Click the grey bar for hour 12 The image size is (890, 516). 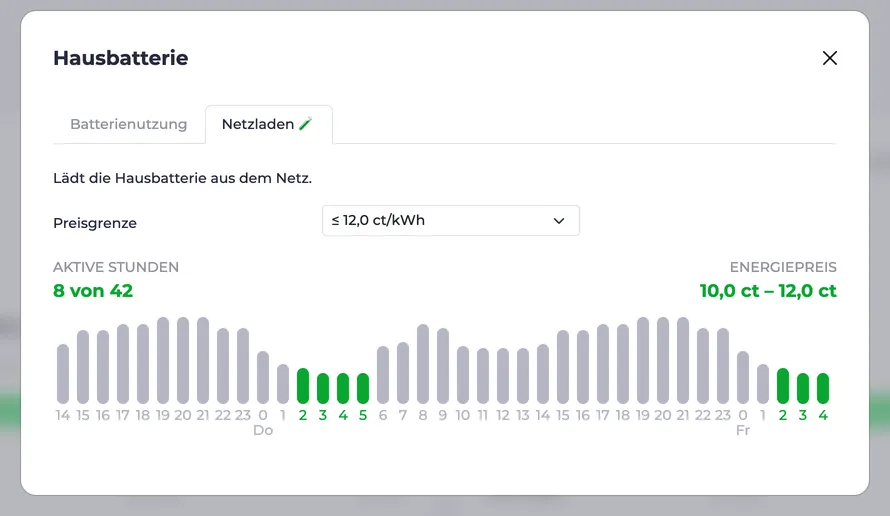coord(503,376)
